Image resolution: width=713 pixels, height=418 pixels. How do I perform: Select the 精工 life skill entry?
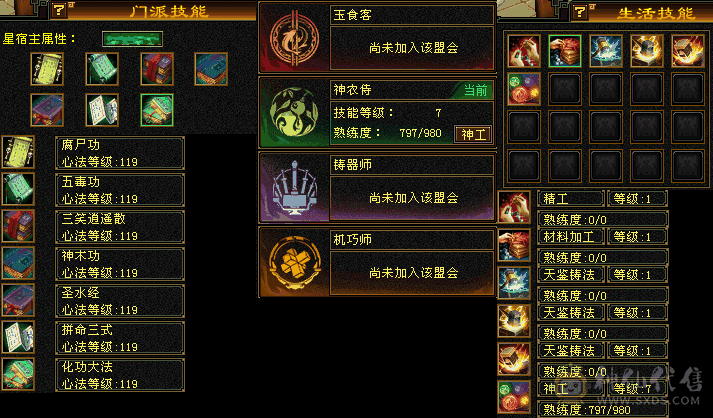coord(571,199)
